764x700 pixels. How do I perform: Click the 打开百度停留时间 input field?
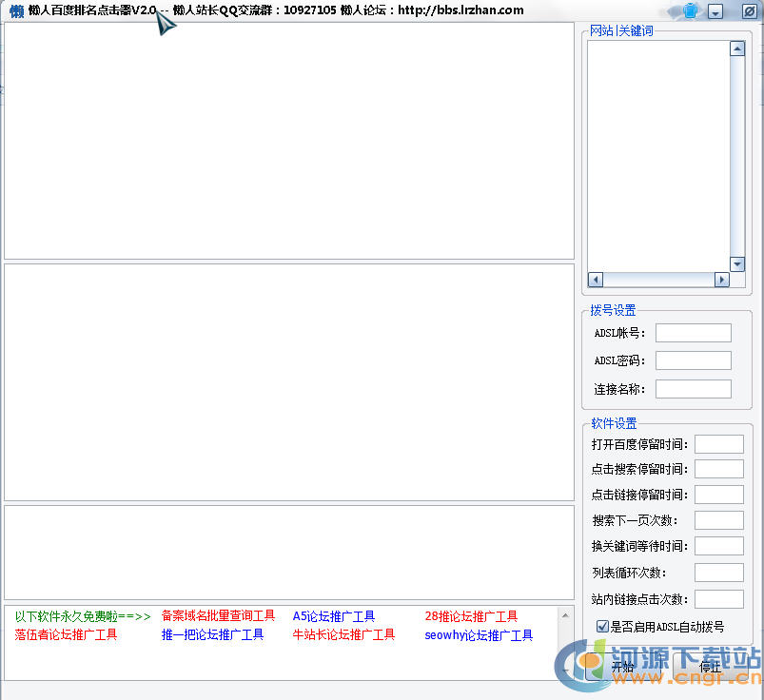[718, 443]
